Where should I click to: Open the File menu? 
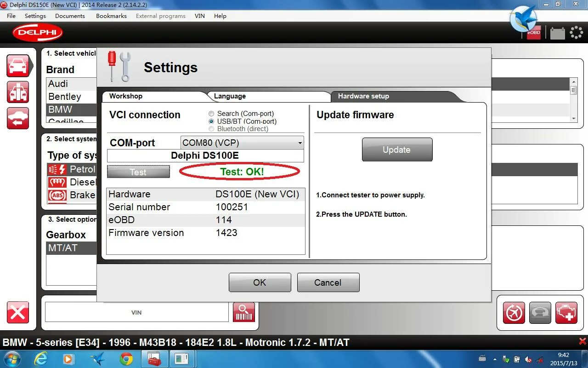(11, 16)
